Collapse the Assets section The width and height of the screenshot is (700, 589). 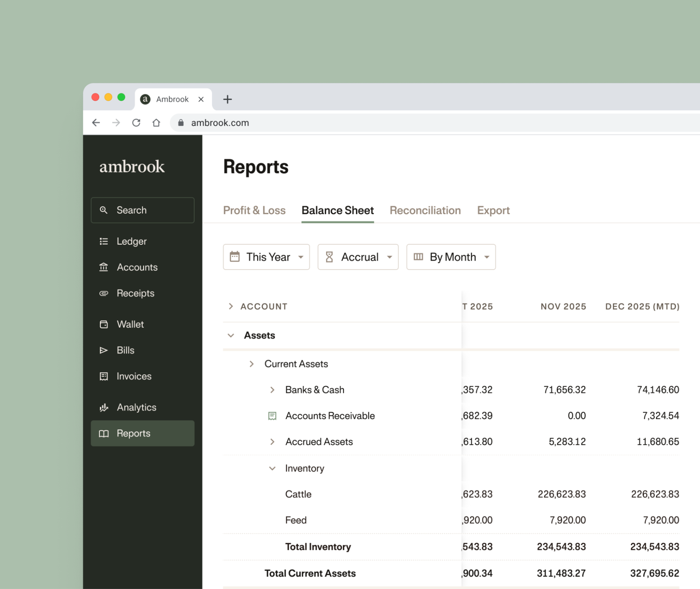coord(231,335)
